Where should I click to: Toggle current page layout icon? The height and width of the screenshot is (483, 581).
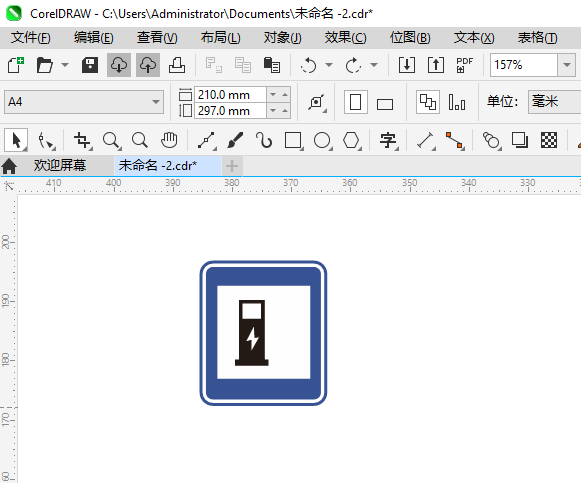[457, 102]
